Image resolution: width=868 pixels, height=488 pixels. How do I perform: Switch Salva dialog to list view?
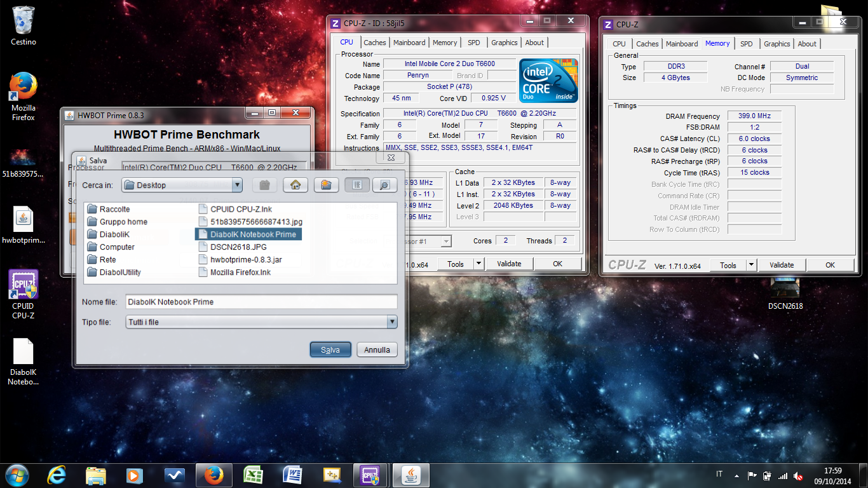pyautogui.click(x=357, y=185)
